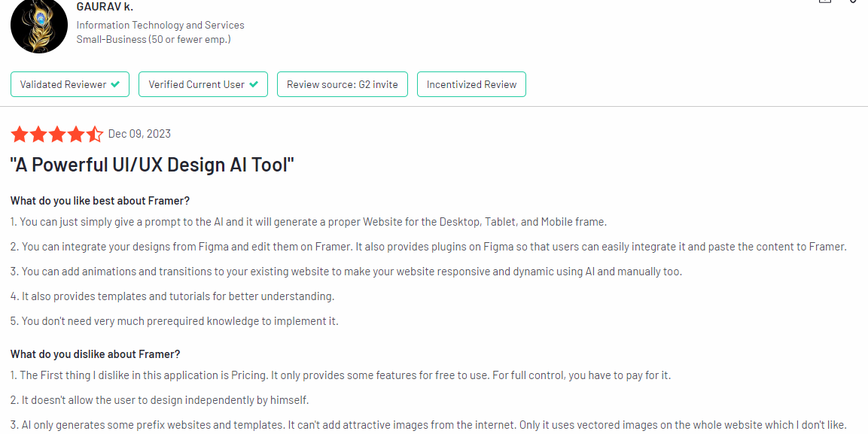Screen dimensions: 868x434
Task: Click the Validated Reviewer badge
Action: click(70, 84)
